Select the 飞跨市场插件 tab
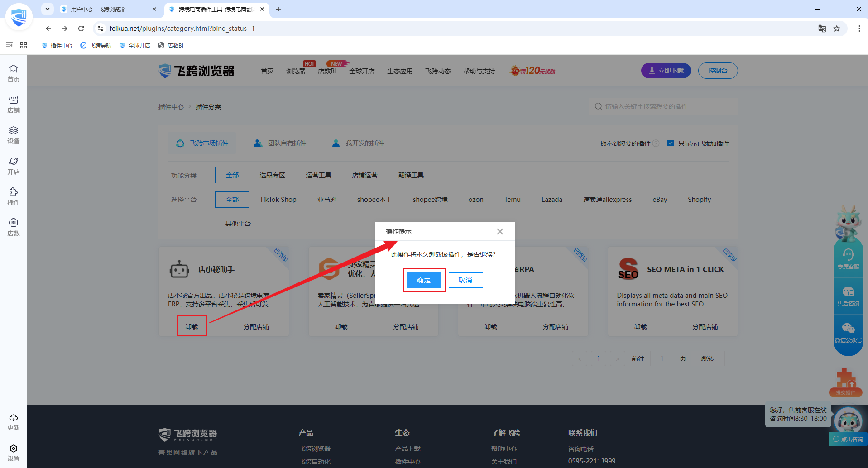This screenshot has width=868, height=468. tap(202, 143)
